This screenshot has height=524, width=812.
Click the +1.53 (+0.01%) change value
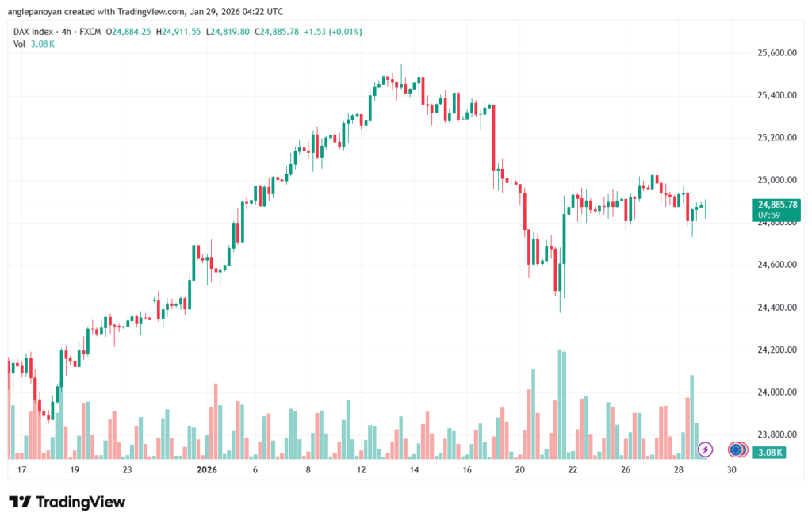click(339, 32)
